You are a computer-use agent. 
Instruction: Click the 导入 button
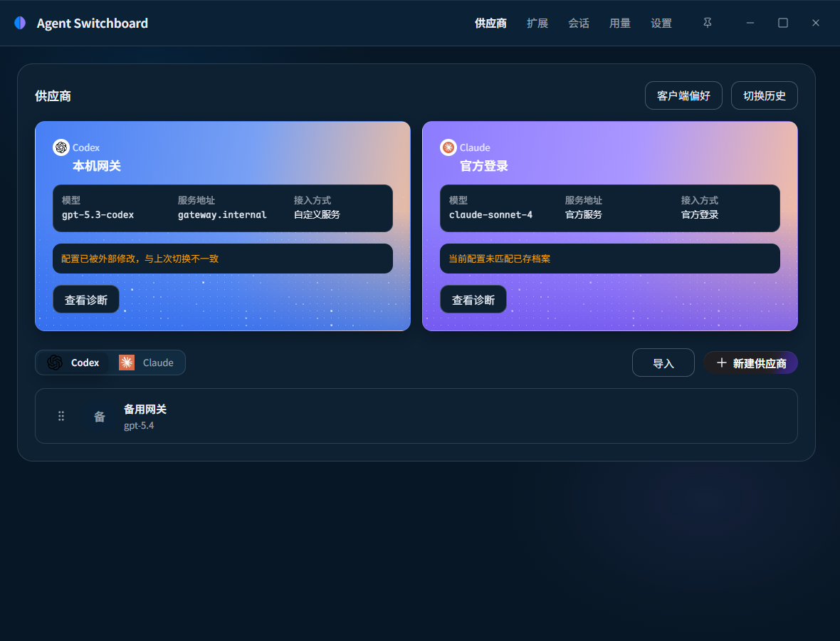click(x=663, y=363)
